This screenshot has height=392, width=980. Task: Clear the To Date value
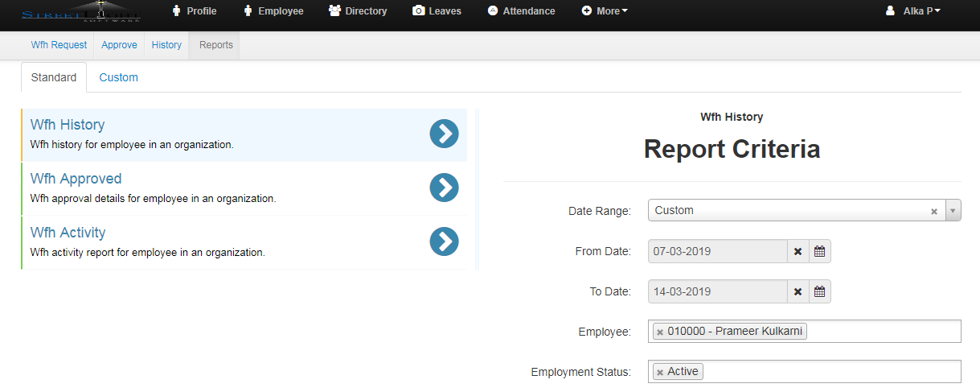[798, 291]
